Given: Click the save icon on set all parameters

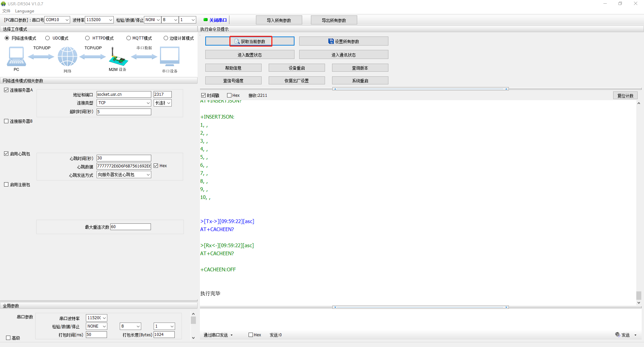Looking at the screenshot, I should click(331, 41).
